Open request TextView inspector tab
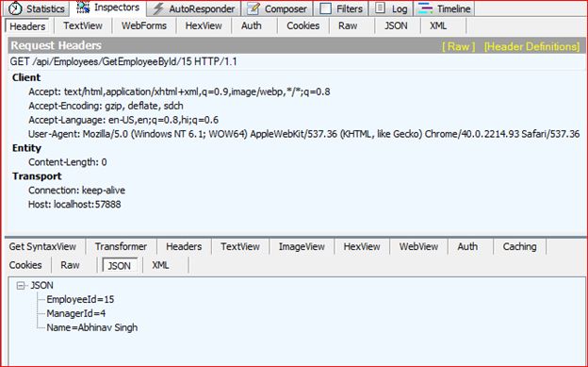This screenshot has width=588, height=367. (x=83, y=25)
